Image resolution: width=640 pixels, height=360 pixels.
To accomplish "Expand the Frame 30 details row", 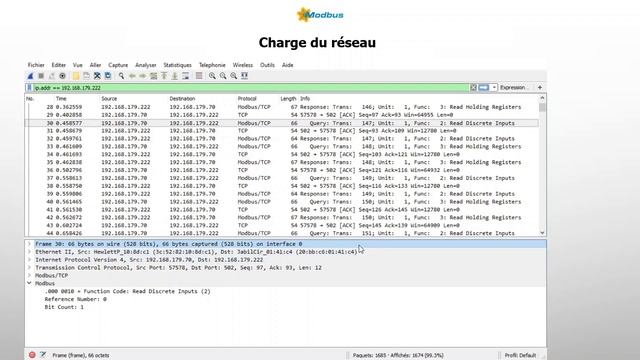I will 29,244.
